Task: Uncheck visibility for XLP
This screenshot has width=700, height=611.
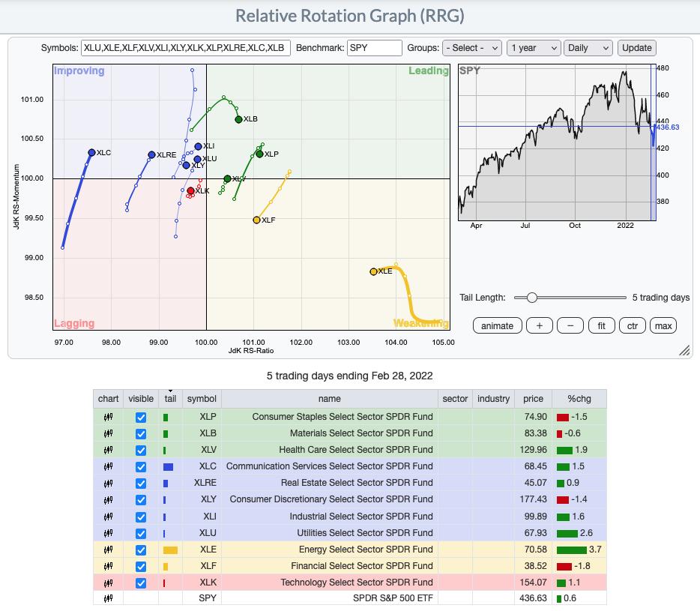Action: 141,417
